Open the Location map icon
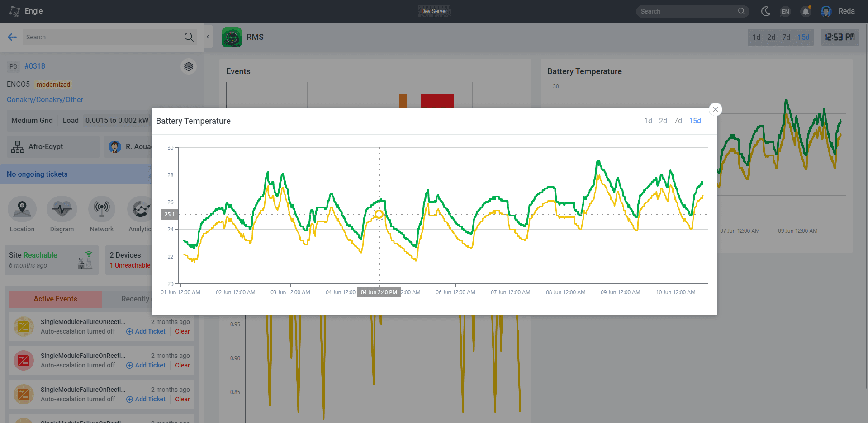This screenshot has height=423, width=868. (22, 209)
